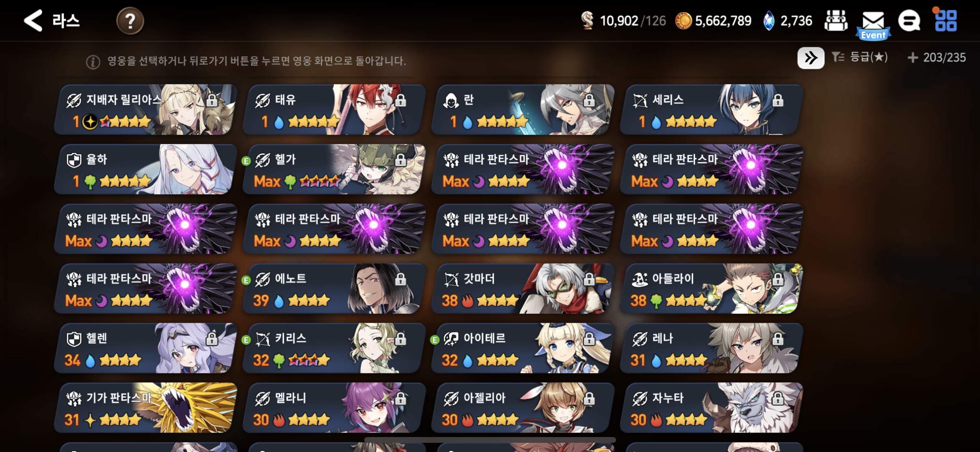Select the 기가 판타스마 hero card
This screenshot has width=980, height=452.
point(145,408)
